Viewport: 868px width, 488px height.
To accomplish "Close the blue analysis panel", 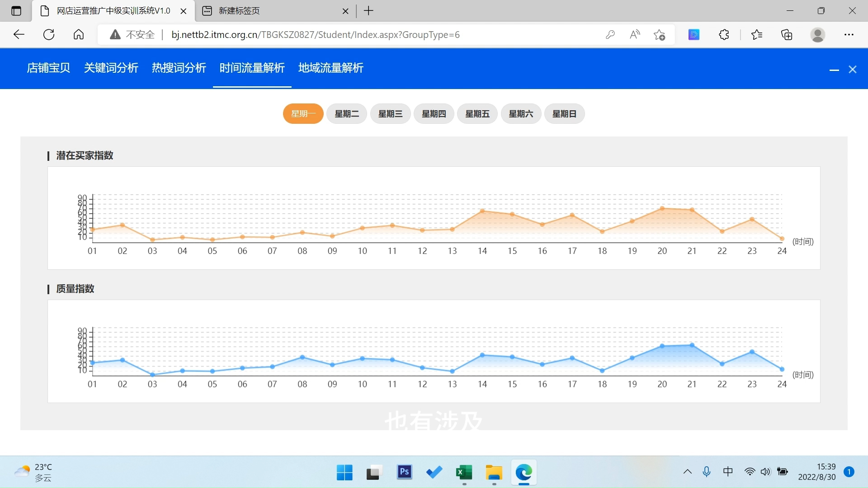I will [853, 70].
